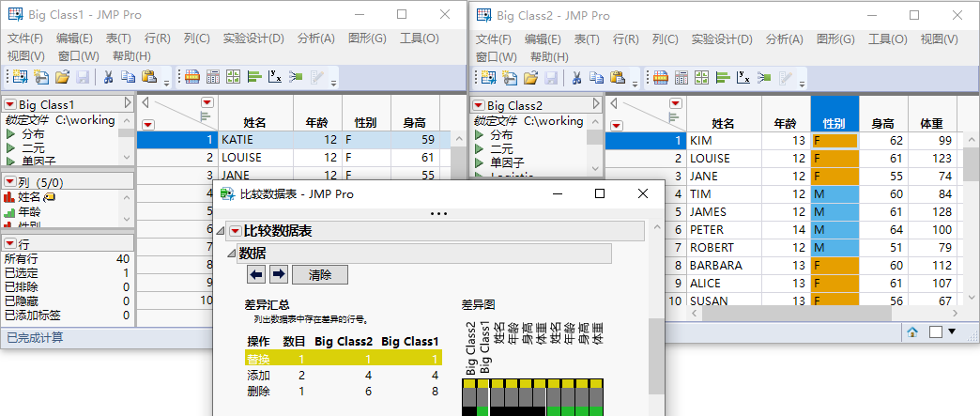
Task: Click previous difference left arrow button
Action: coord(255,274)
